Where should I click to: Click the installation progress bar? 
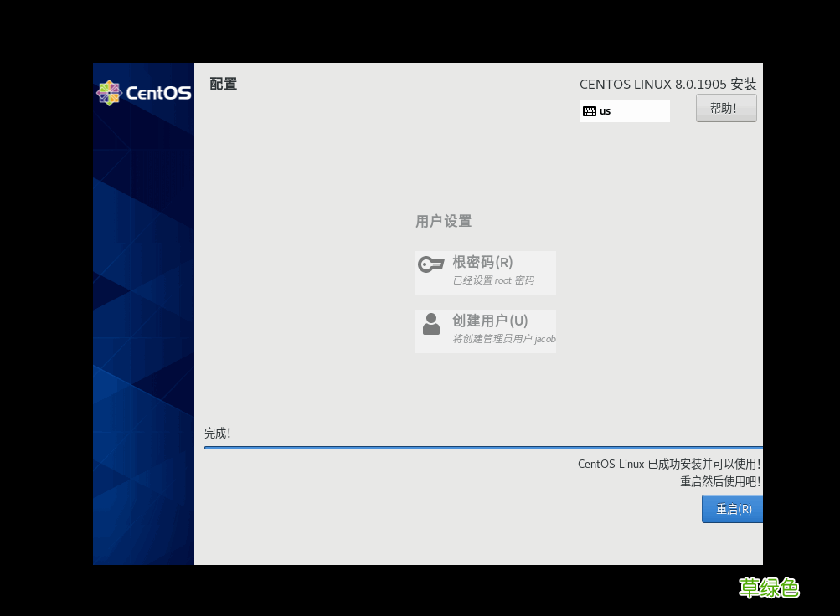[x=484, y=446]
